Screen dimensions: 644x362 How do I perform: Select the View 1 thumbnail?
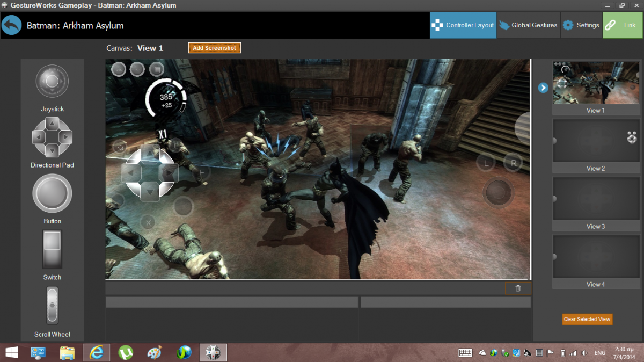[x=596, y=83]
